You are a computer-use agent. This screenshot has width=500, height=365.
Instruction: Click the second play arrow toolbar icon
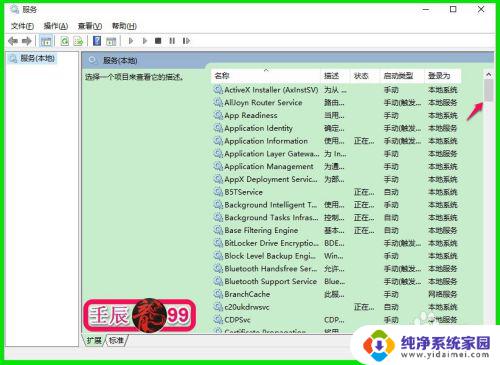[x=145, y=41]
